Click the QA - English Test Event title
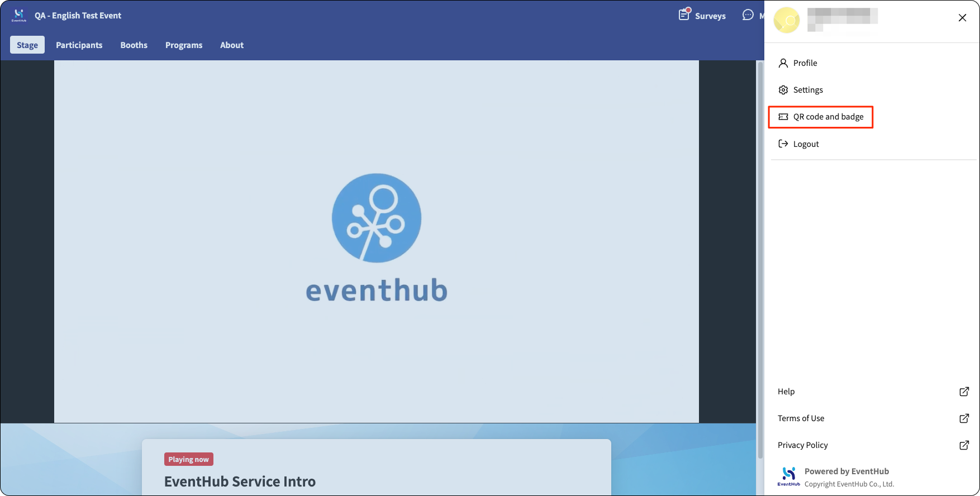980x496 pixels. tap(78, 16)
